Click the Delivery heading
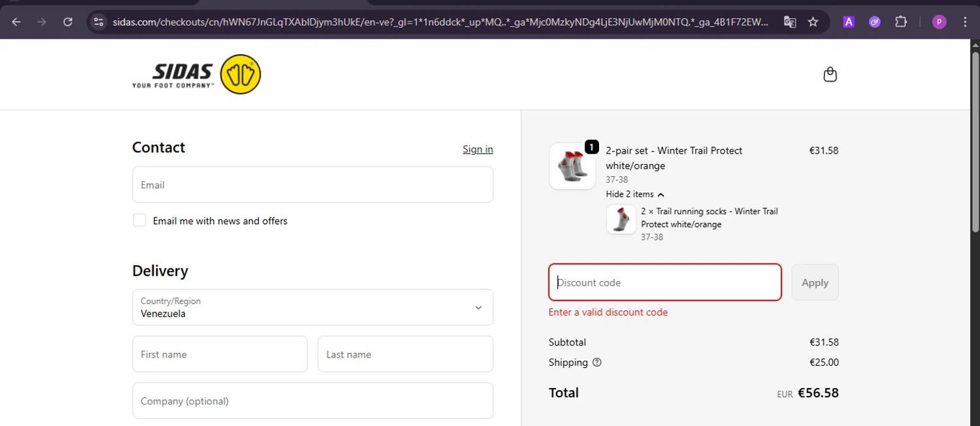Image resolution: width=980 pixels, height=426 pixels. click(x=160, y=270)
